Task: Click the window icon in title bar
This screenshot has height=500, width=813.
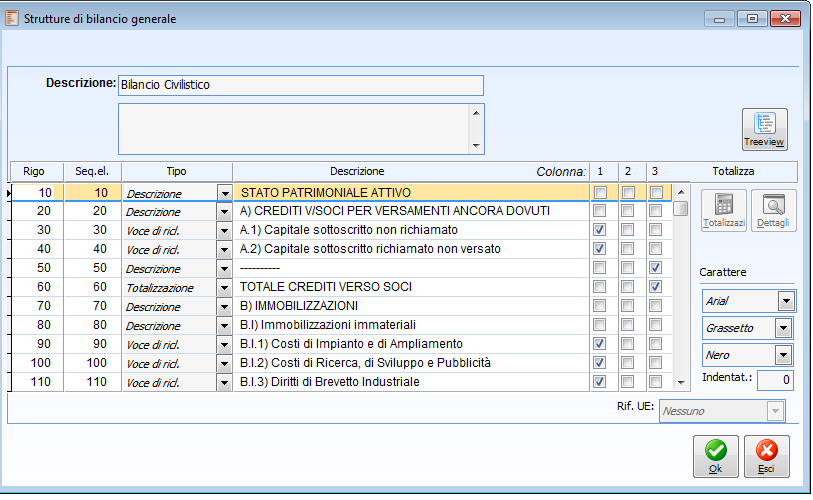Action: pos(13,17)
